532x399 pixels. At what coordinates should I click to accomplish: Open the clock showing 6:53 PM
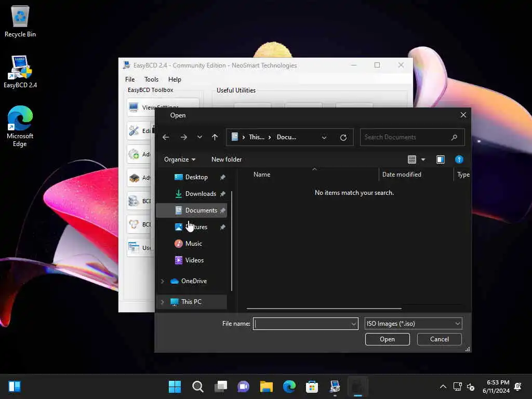pos(496,387)
